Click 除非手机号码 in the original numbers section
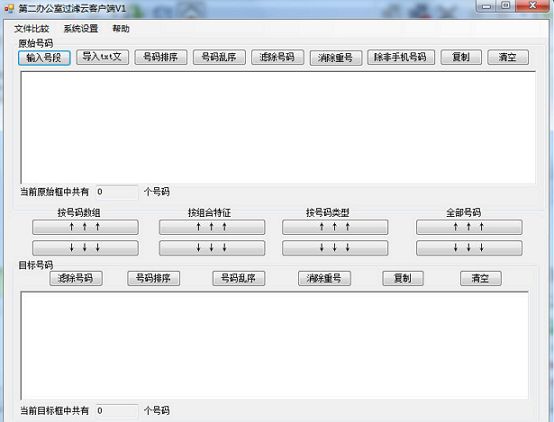The image size is (554, 422). coord(401,57)
